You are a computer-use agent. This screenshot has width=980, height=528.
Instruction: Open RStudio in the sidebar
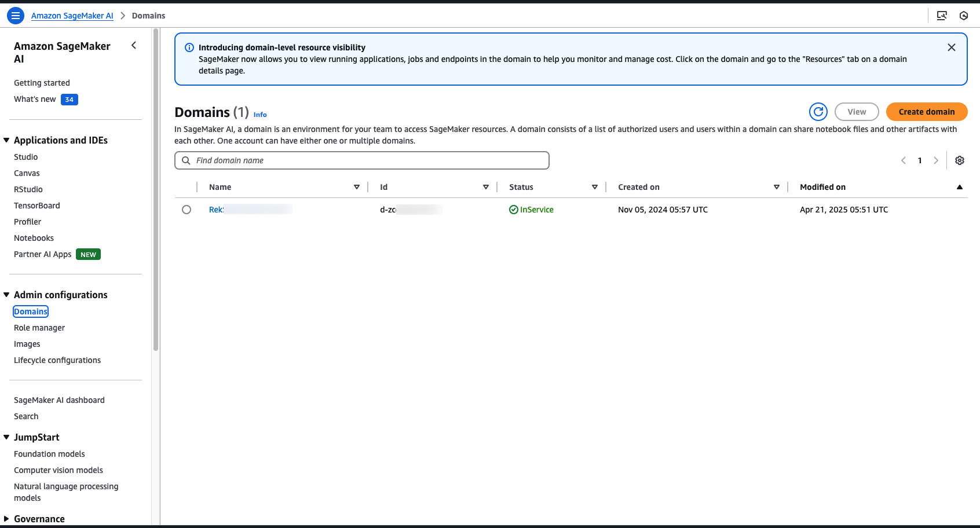click(28, 189)
